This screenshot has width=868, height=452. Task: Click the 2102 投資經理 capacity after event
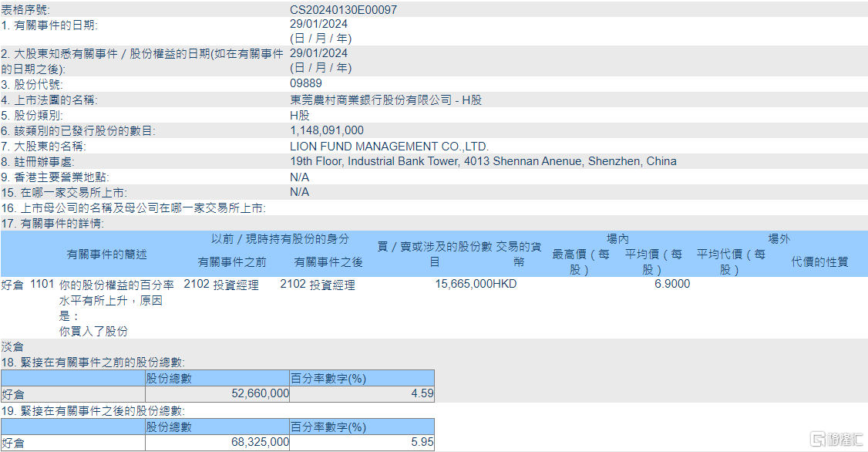pos(317,285)
